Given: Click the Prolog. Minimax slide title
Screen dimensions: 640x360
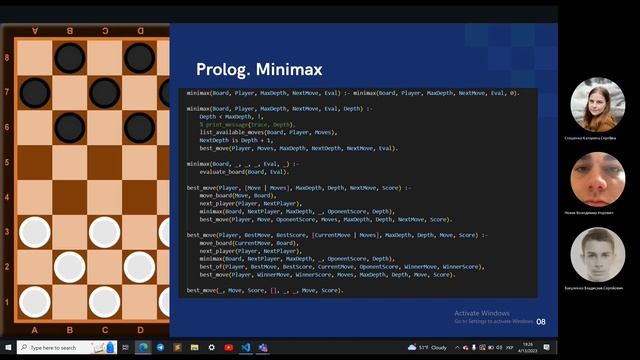Looking at the screenshot, I should 259,69.
